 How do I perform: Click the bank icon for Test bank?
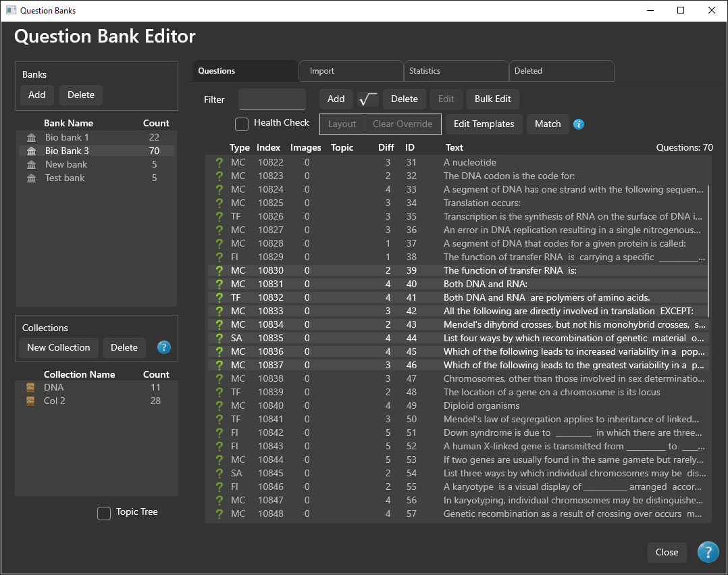32,178
